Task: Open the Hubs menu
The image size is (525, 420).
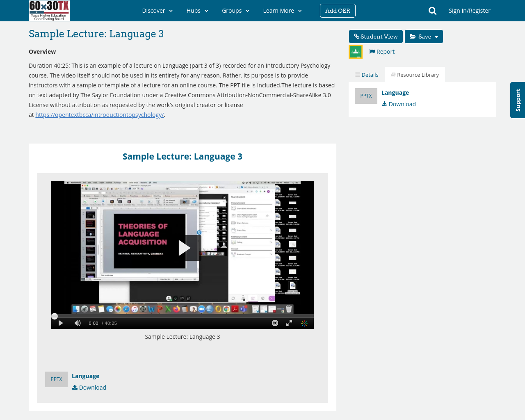Action: pos(197,10)
